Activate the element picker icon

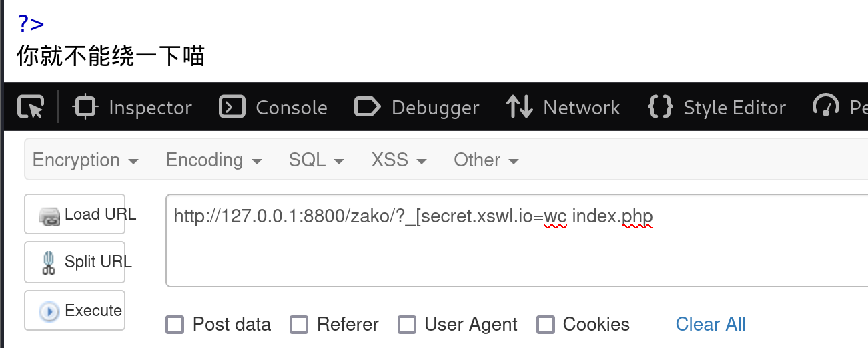click(x=31, y=107)
